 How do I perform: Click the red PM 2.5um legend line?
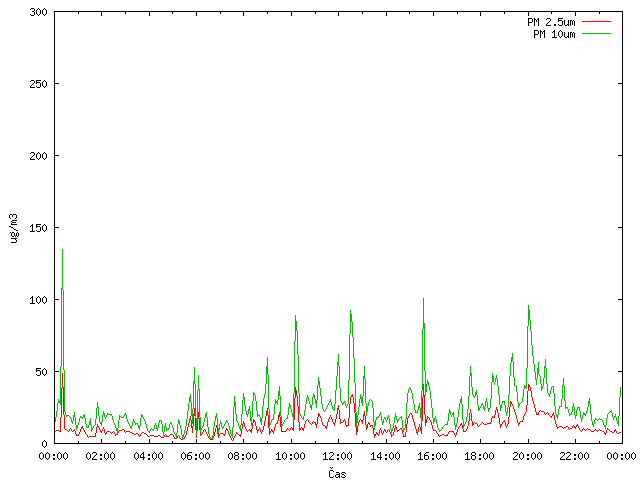coord(596,22)
